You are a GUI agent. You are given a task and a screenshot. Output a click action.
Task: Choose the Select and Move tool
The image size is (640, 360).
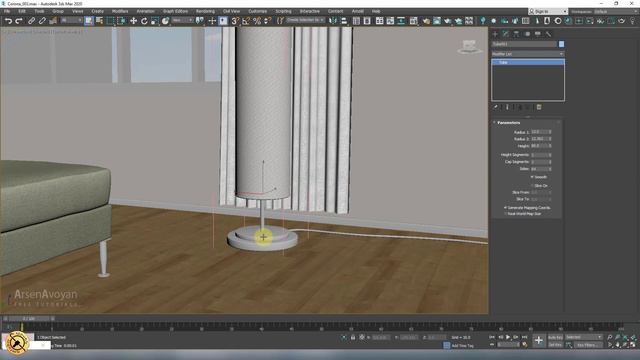[x=133, y=20]
